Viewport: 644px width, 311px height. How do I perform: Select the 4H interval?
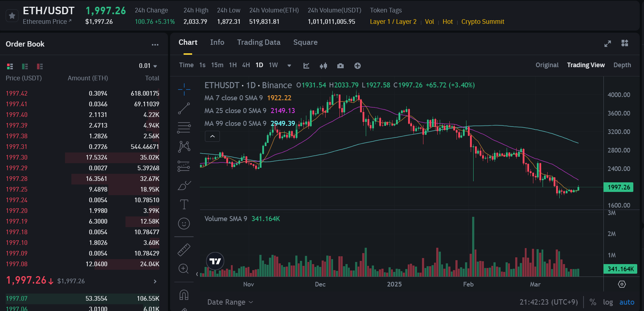click(x=246, y=65)
